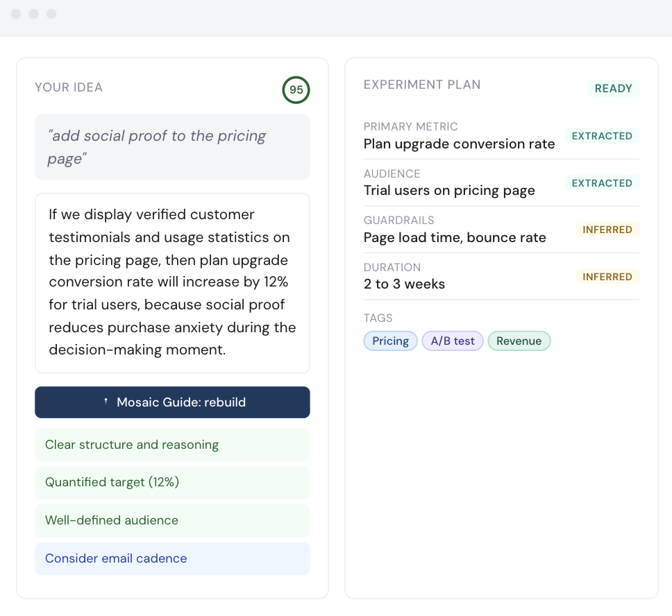Click the READY status badge
This screenshot has height=616, width=672.
613,89
